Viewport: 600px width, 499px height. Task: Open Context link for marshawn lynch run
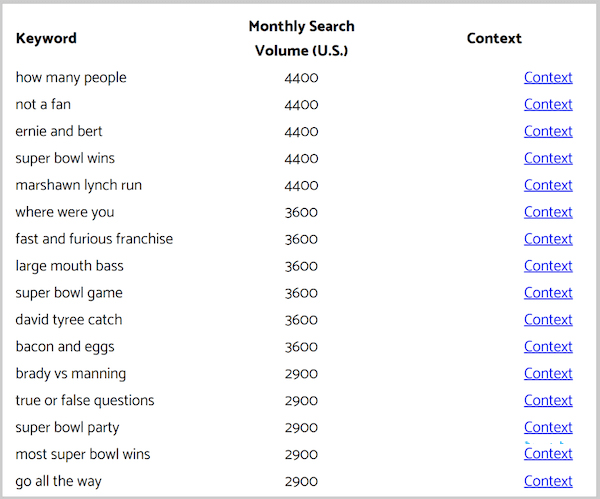click(548, 185)
